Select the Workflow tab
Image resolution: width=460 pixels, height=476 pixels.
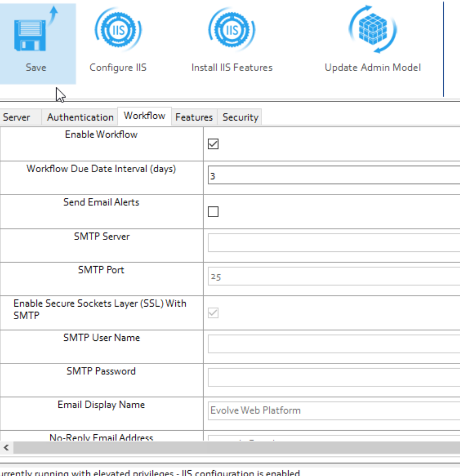pyautogui.click(x=144, y=116)
